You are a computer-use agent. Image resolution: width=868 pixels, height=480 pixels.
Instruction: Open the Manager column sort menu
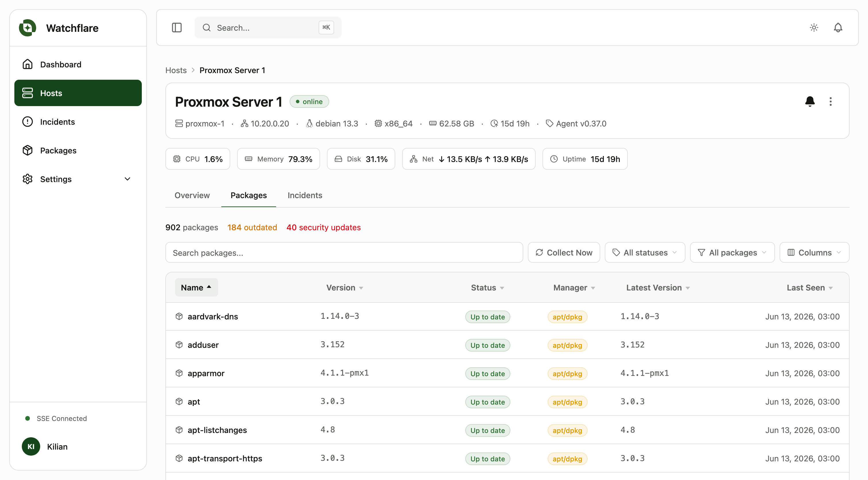click(x=574, y=288)
